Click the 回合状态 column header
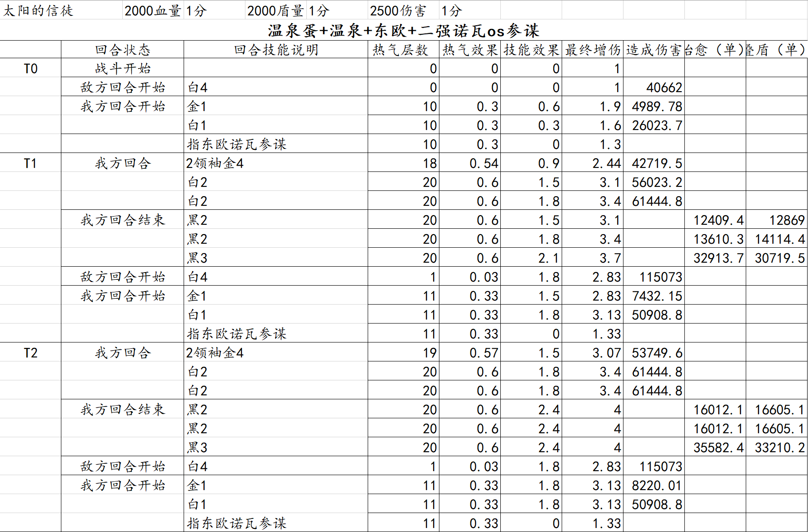 point(122,50)
